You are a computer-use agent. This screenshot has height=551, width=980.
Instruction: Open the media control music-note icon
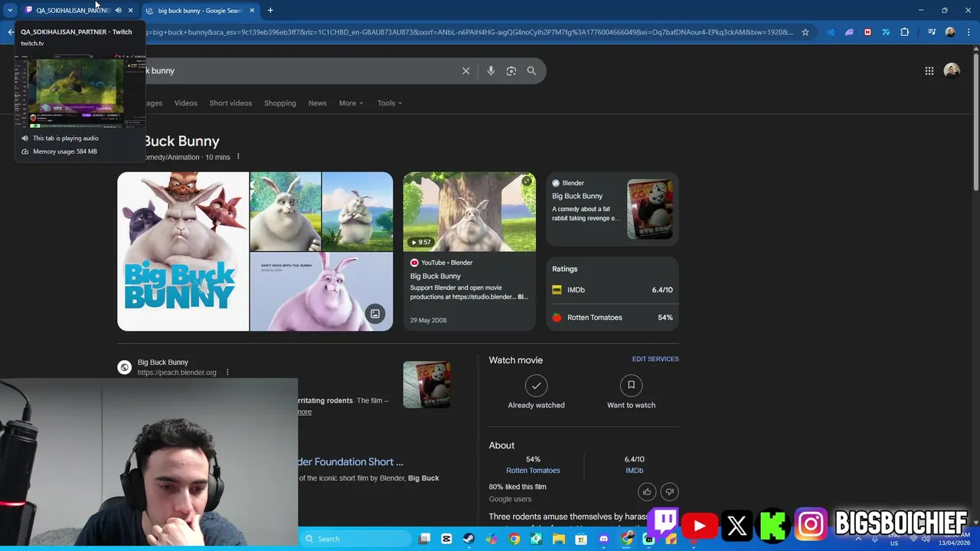pos(932,32)
